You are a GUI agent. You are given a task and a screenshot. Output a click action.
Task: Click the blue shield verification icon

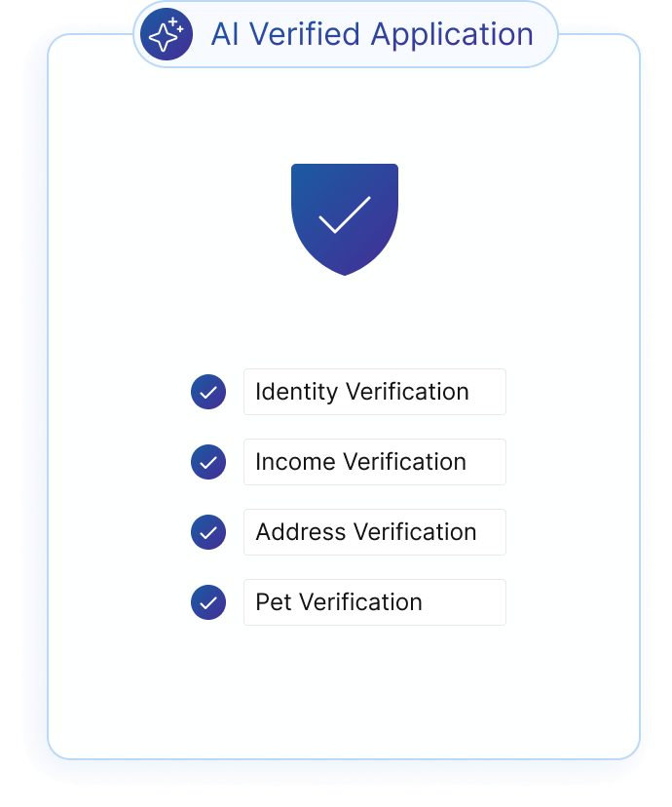pyautogui.click(x=345, y=216)
